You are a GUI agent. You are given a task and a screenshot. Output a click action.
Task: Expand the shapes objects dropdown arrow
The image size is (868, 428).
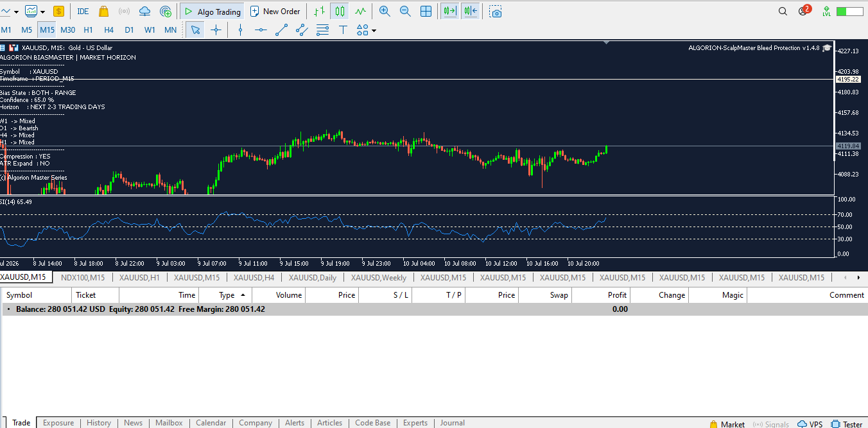pos(374,30)
